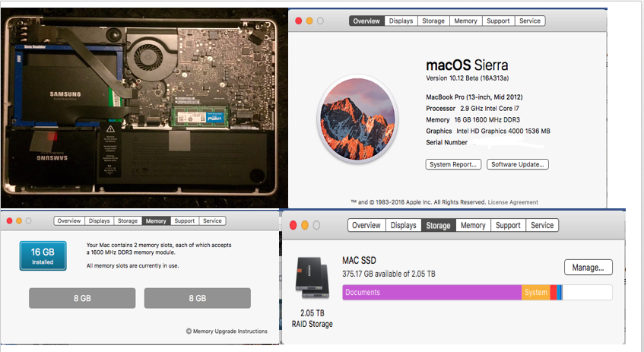Image resolution: width=644 pixels, height=352 pixels.
Task: Close the Memory window with red button
Action: click(x=9, y=221)
